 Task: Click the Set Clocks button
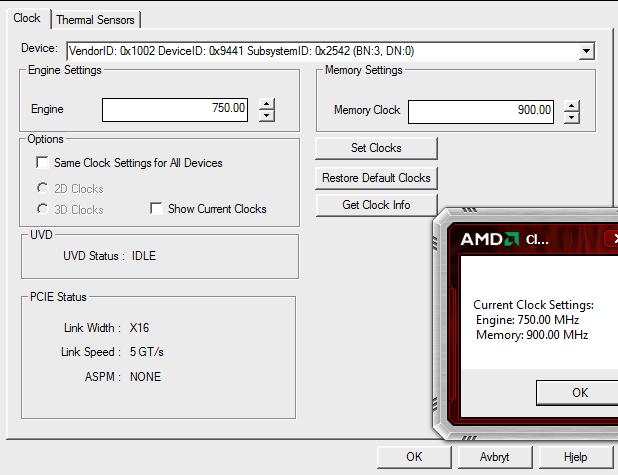376,148
